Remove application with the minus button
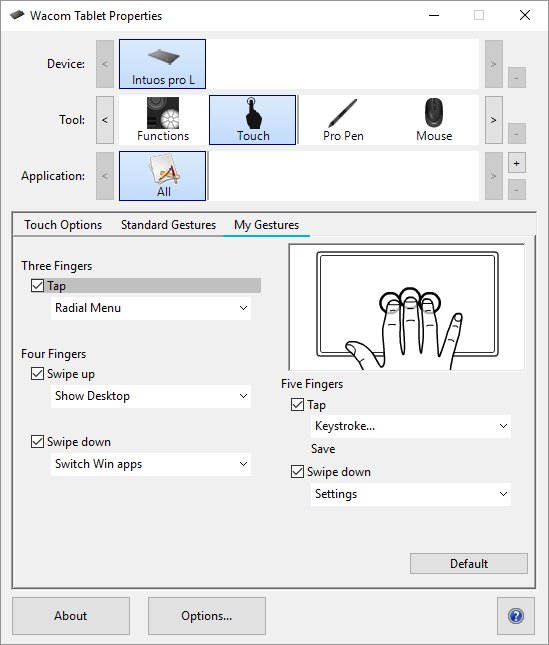549x645 pixels. tap(517, 190)
